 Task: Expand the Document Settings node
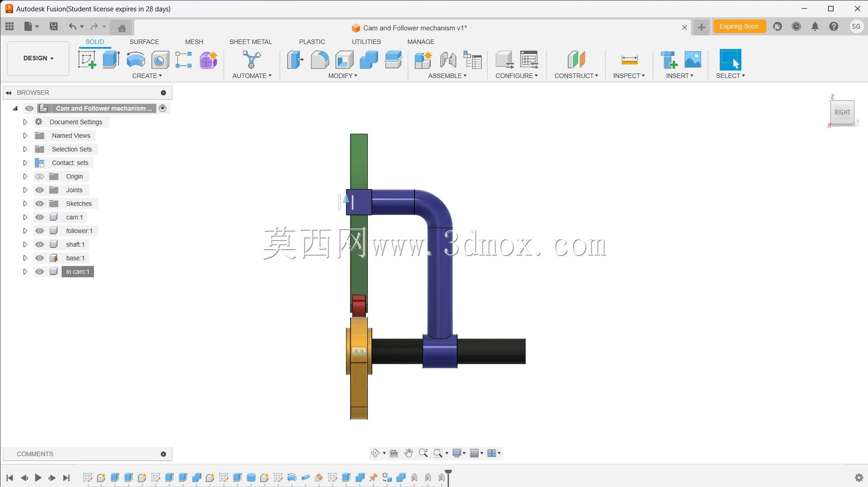25,122
